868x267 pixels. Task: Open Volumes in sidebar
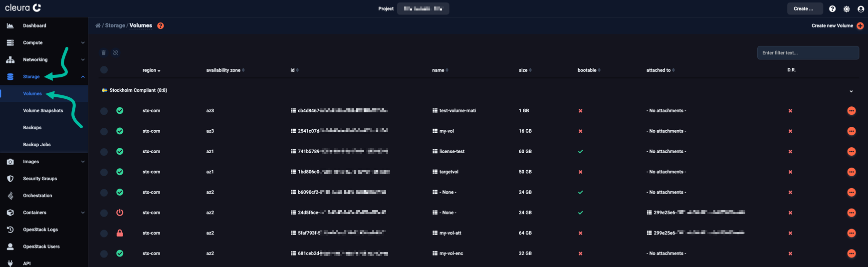[x=32, y=94]
